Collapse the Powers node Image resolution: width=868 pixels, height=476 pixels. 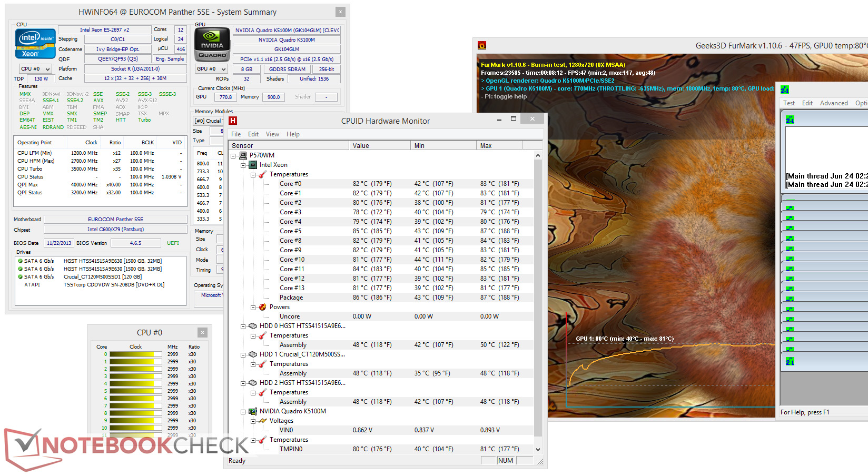[253, 307]
